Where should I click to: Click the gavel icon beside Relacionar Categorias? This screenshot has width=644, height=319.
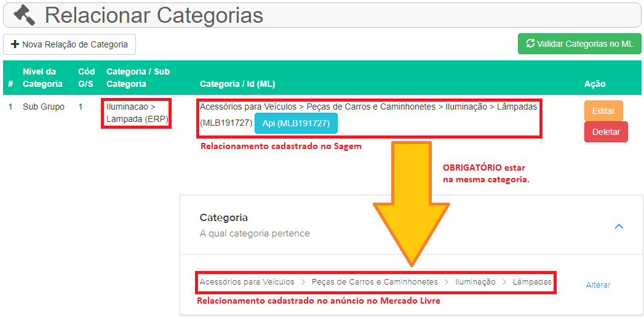point(25,15)
